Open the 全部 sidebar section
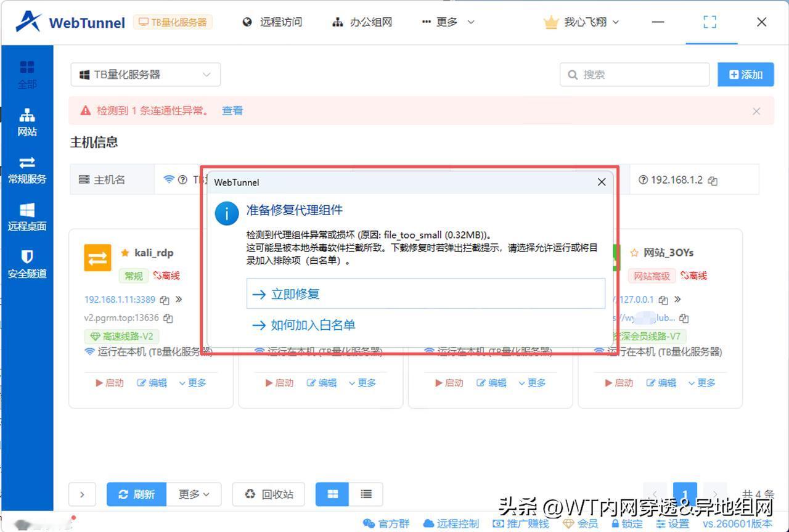 (x=27, y=74)
